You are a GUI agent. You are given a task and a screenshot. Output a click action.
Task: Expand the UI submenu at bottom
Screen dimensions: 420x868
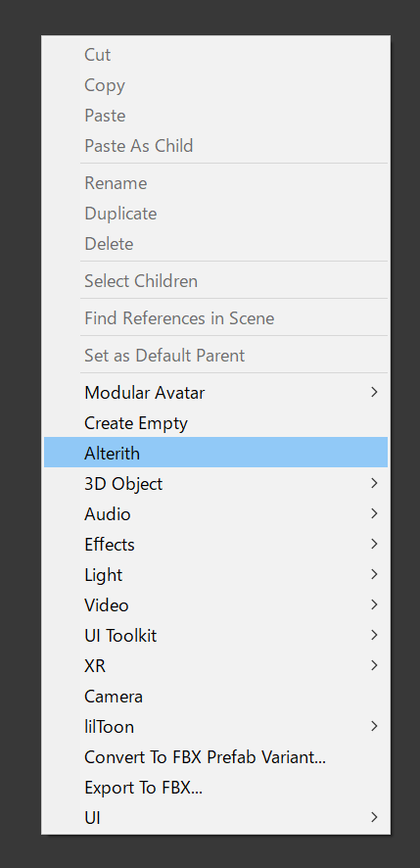point(215,817)
